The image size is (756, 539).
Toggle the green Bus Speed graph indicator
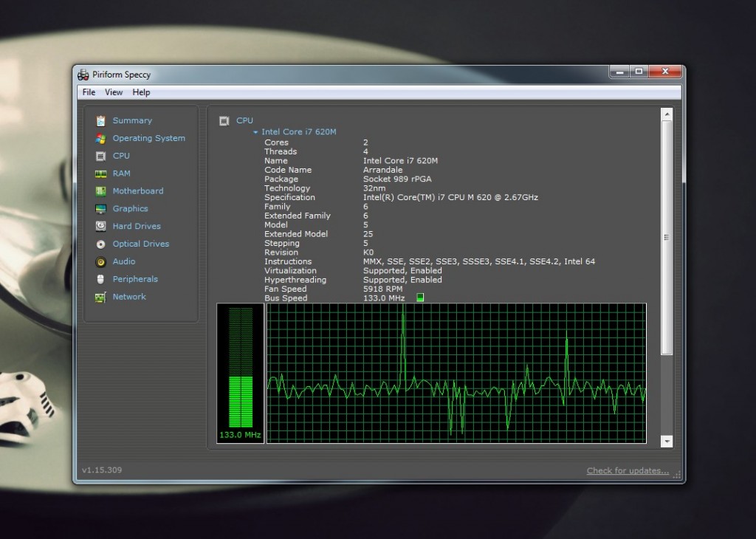click(420, 298)
